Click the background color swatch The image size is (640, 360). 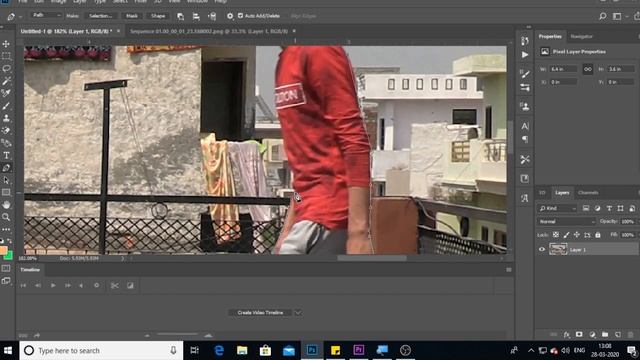pos(8,256)
